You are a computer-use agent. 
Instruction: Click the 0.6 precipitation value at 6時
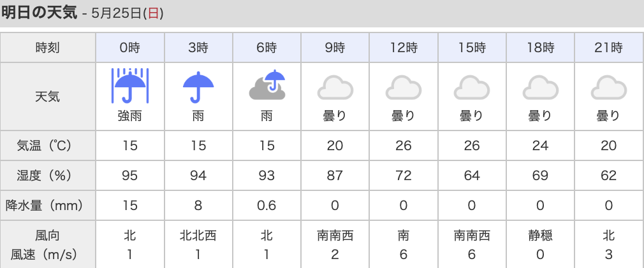click(267, 206)
